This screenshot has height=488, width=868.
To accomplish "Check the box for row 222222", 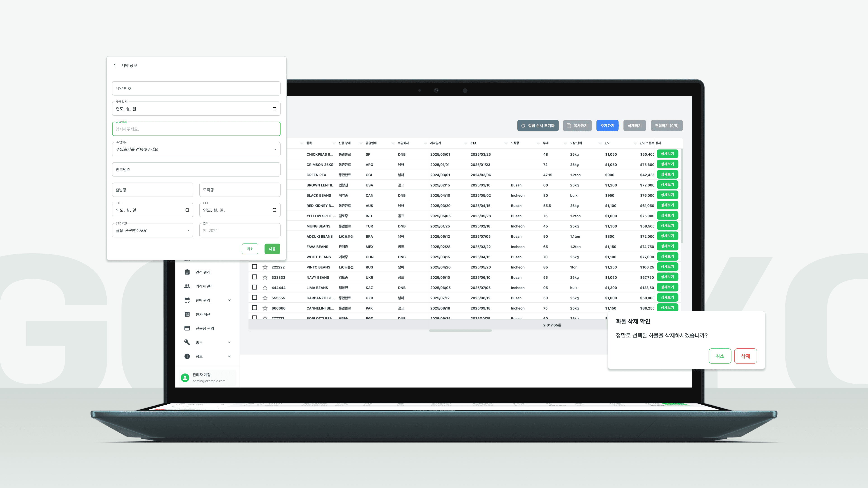I will point(254,267).
